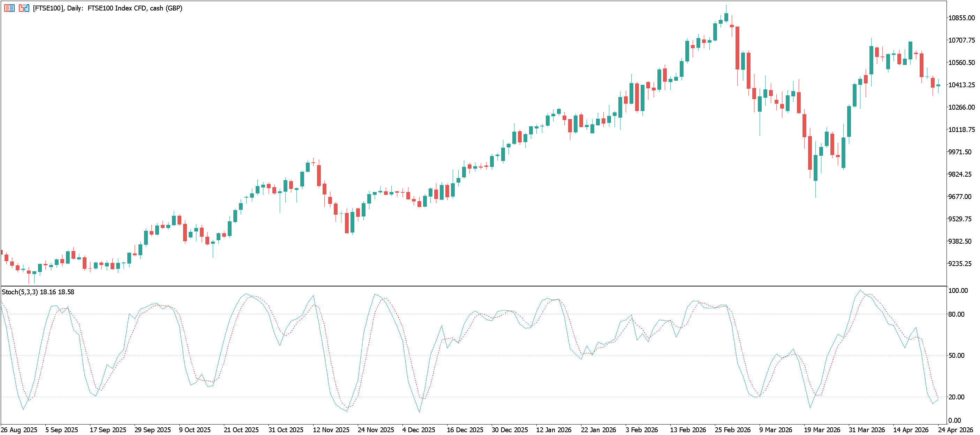980x435 pixels.
Task: Click the '25 Feb 2026' date label
Action: coord(733,430)
